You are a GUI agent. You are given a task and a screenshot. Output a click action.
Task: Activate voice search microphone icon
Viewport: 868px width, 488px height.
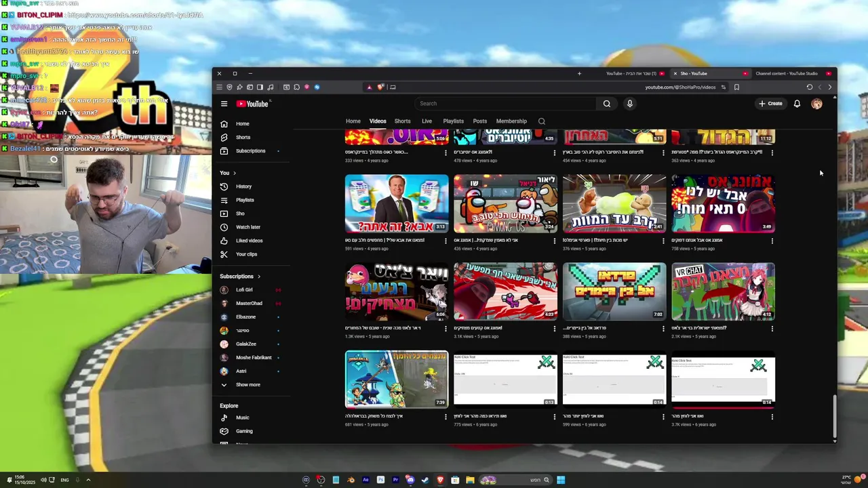629,104
